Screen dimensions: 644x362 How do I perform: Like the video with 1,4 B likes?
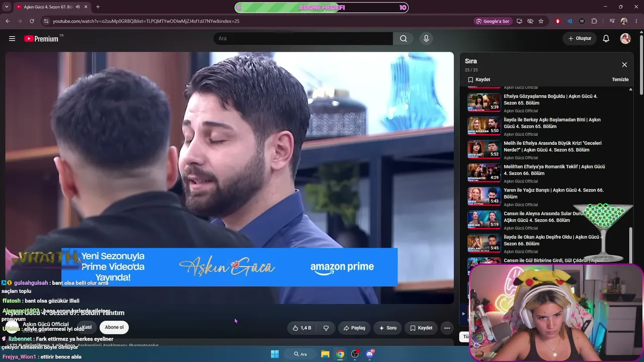click(302, 328)
